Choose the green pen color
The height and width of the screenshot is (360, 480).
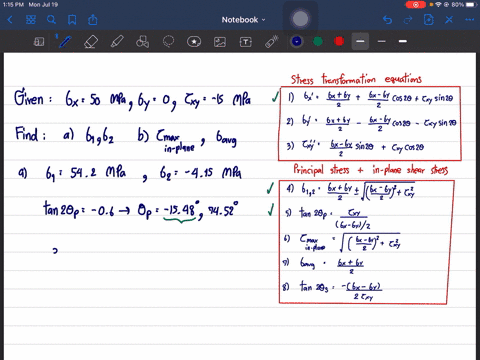pyautogui.click(x=318, y=41)
